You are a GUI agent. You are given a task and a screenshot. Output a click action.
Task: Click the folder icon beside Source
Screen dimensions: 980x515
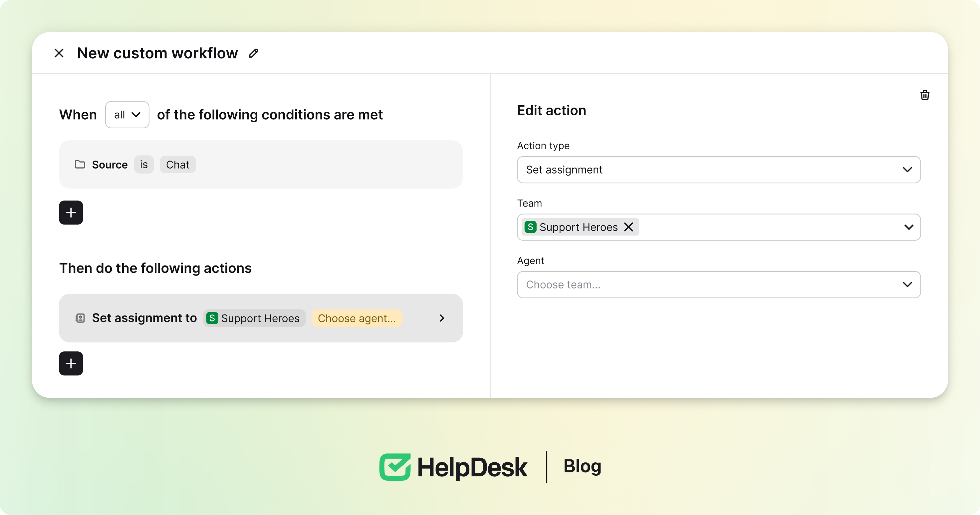(80, 165)
